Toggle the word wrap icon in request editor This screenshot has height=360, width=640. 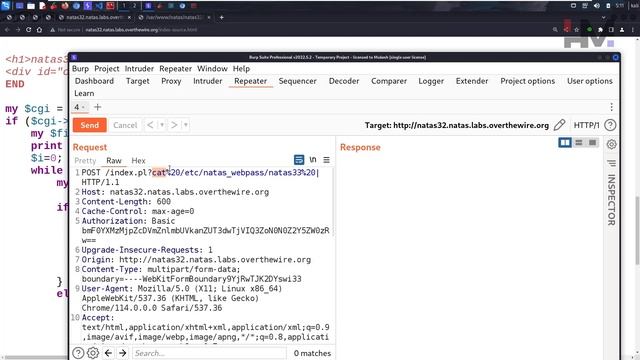pyautogui.click(x=299, y=160)
